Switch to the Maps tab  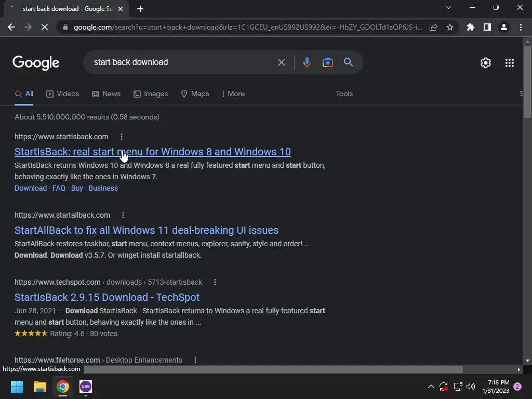pyautogui.click(x=195, y=94)
